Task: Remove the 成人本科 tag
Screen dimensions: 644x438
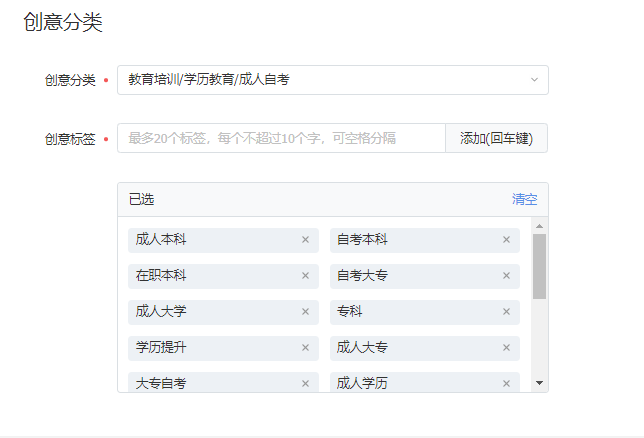Action: coord(305,240)
